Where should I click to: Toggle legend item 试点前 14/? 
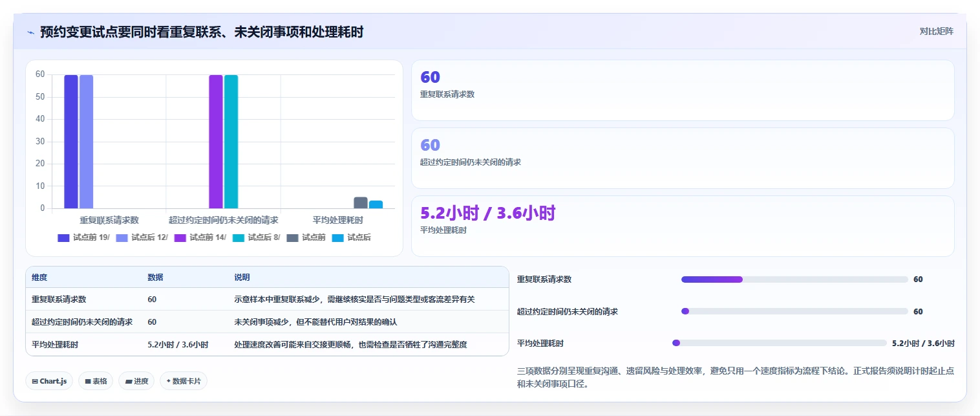point(200,237)
